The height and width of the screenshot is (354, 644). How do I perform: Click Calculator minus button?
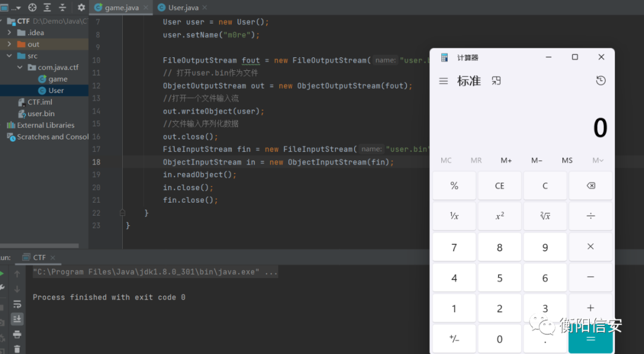[x=590, y=277]
